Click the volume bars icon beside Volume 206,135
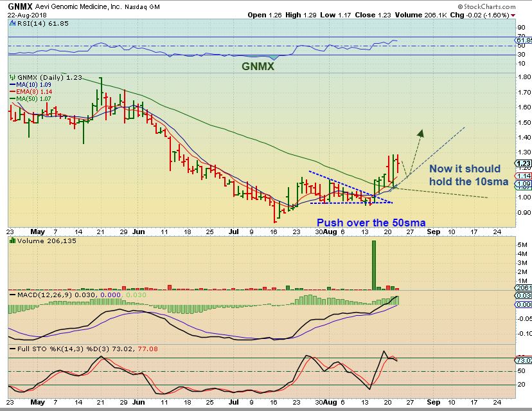Screen dimensions: 532x411 click(x=13, y=241)
